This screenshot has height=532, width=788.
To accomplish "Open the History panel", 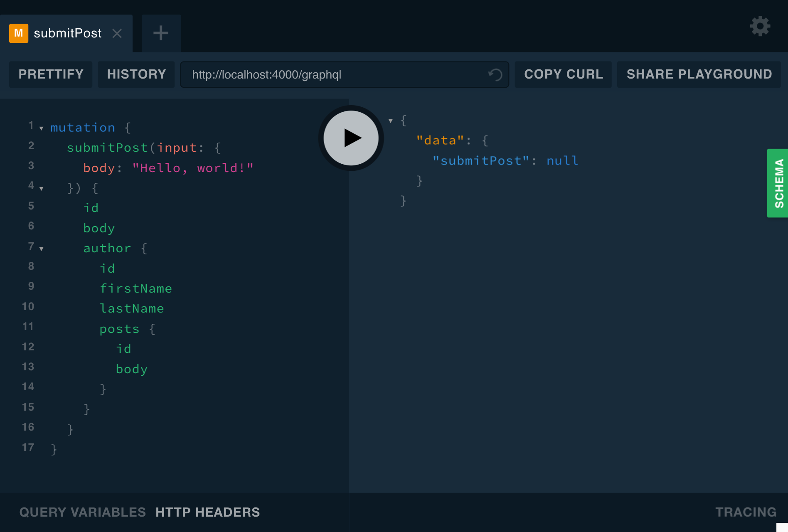I will [x=136, y=74].
